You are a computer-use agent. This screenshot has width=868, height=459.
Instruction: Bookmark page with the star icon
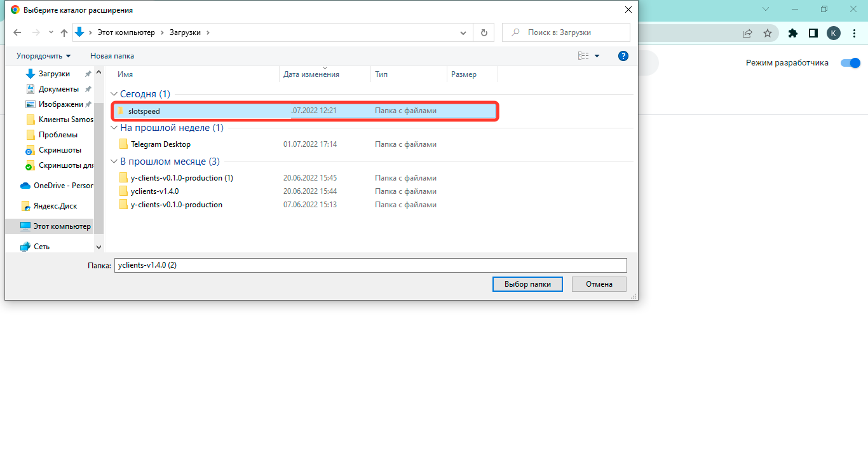pyautogui.click(x=768, y=33)
